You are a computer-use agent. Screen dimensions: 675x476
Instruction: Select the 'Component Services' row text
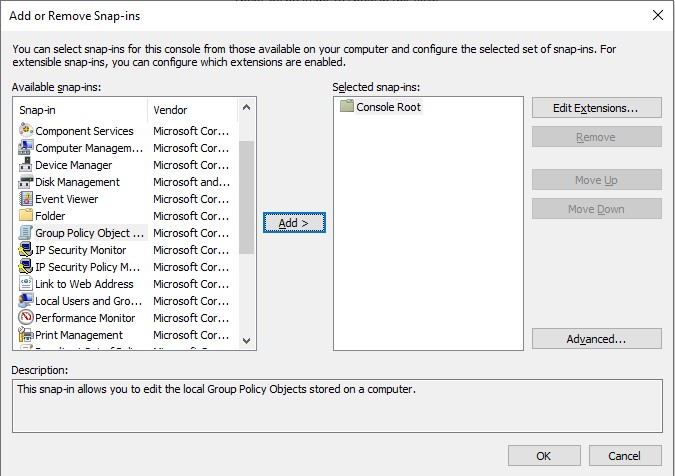pyautogui.click(x=84, y=131)
